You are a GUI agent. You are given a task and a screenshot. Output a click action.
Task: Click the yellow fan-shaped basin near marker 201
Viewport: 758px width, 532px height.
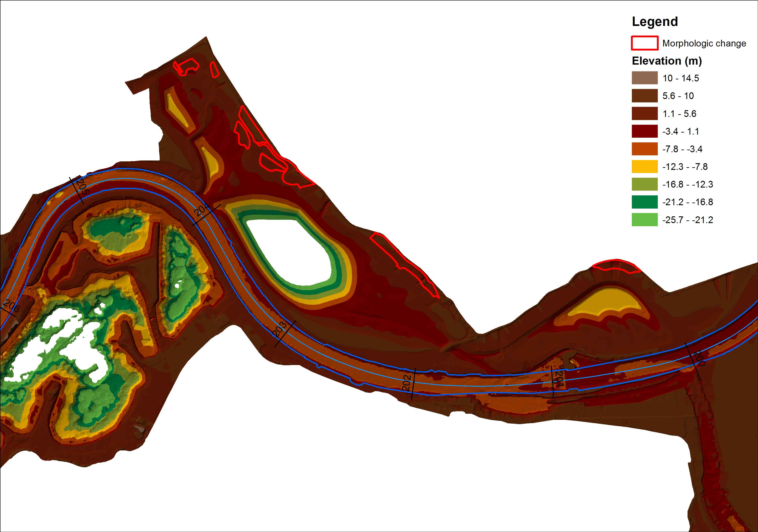(605, 302)
